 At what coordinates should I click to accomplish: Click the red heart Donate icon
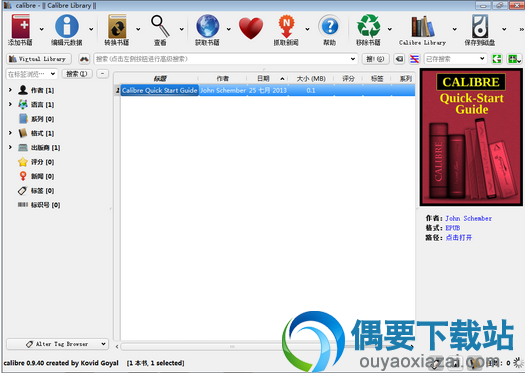click(x=251, y=28)
